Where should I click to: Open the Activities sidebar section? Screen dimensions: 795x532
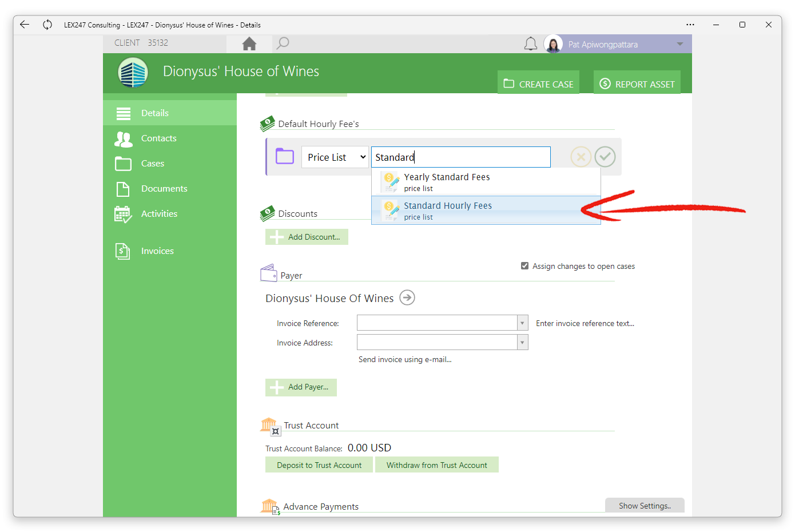pos(170,213)
